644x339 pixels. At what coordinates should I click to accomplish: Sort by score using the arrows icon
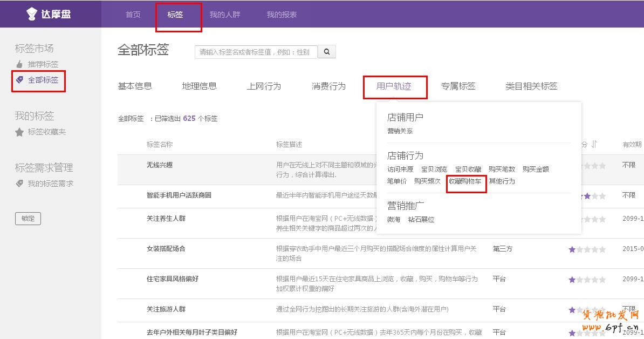(594, 144)
